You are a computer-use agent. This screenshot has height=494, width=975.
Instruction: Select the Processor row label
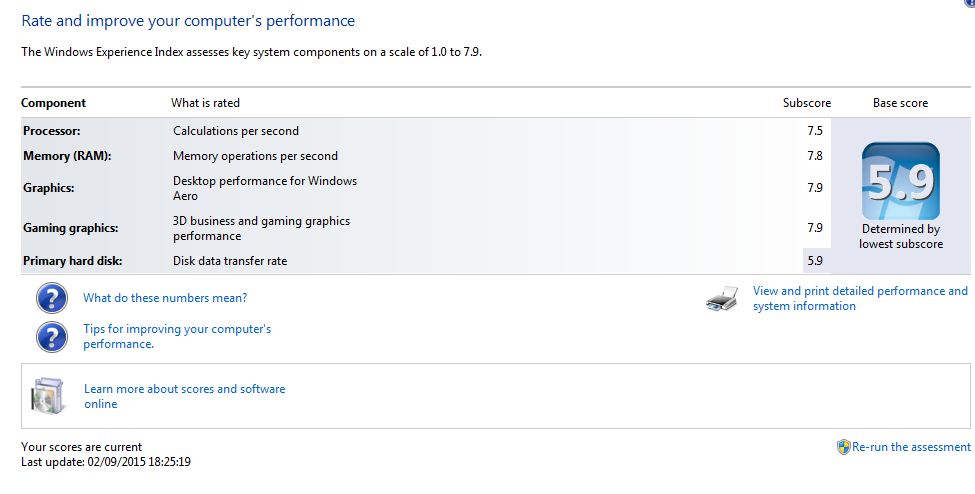[52, 131]
